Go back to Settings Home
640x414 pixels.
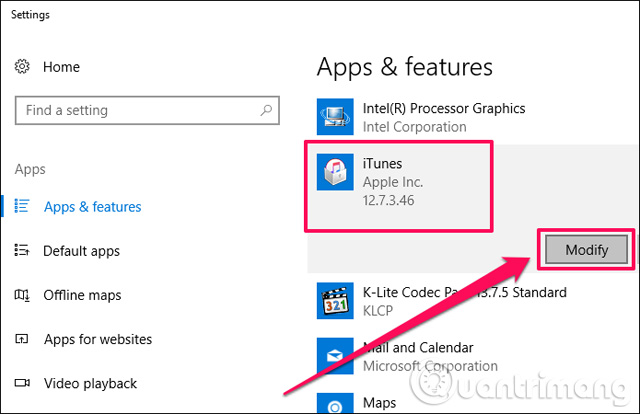click(x=60, y=67)
